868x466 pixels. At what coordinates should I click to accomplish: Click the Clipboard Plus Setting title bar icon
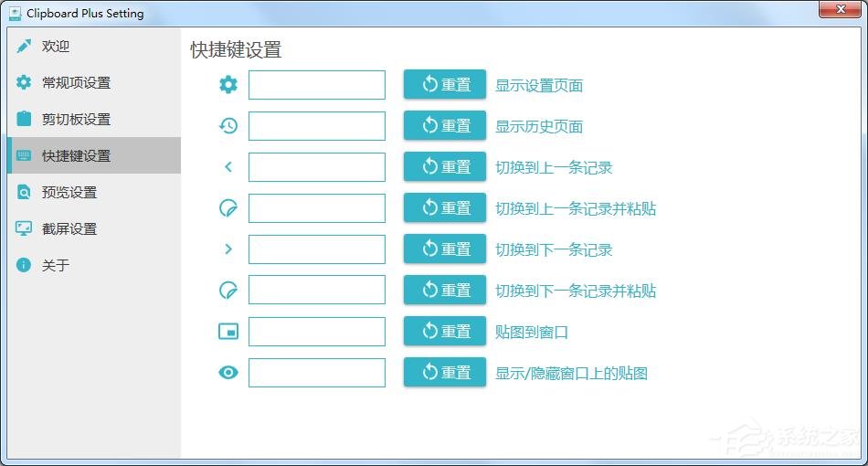[15, 14]
